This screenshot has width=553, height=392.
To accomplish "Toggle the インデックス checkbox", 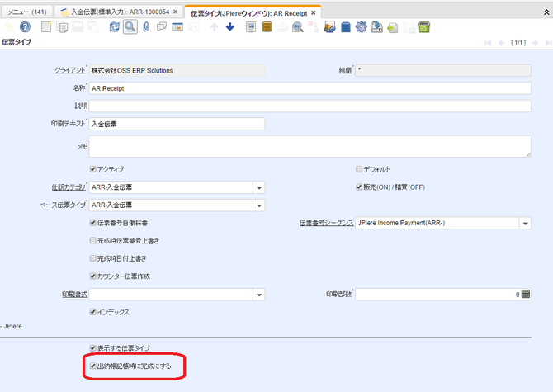I will (92, 312).
